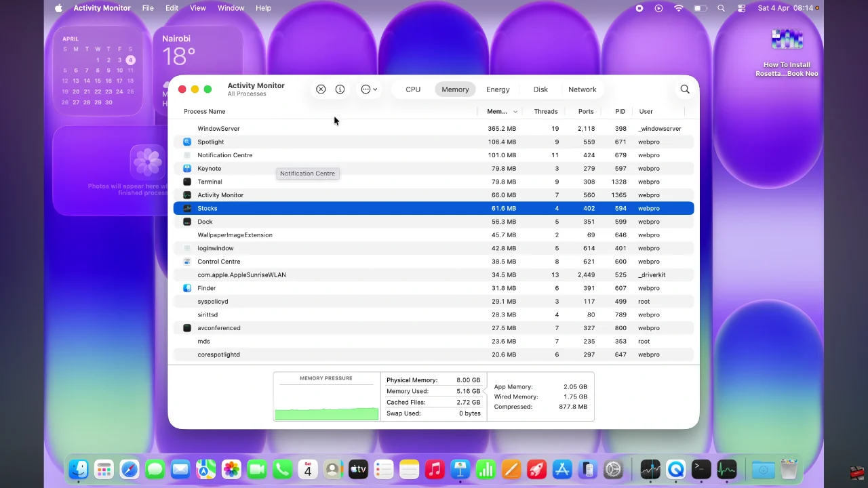Open the App Store from the Dock
Viewport: 868px width, 488px height.
tap(561, 469)
